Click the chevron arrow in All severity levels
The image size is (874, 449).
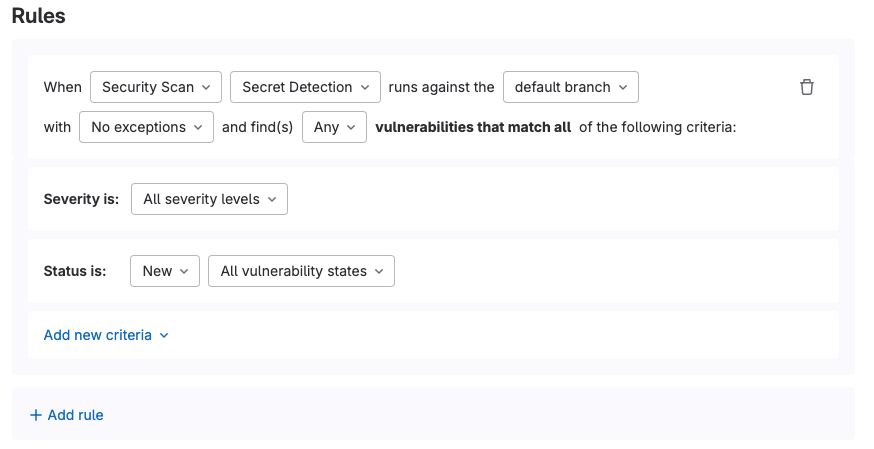(272, 199)
